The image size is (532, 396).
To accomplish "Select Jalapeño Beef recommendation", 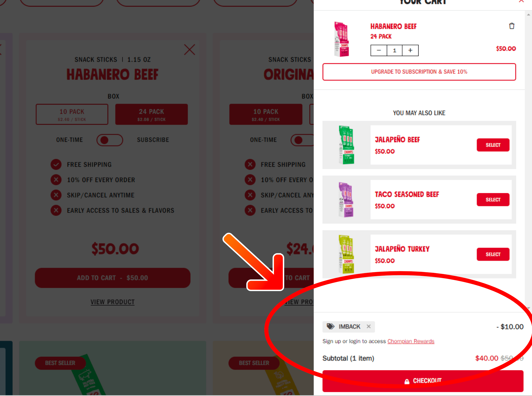I will click(x=493, y=145).
